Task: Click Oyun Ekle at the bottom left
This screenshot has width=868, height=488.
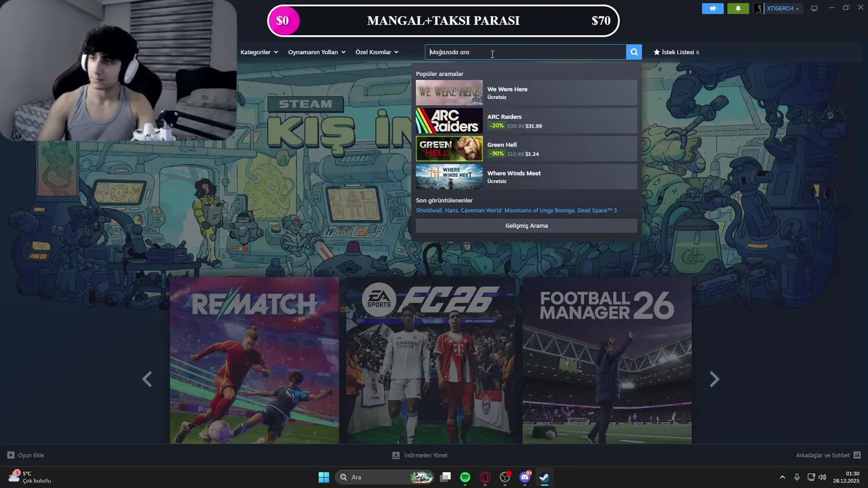Action: [x=31, y=455]
